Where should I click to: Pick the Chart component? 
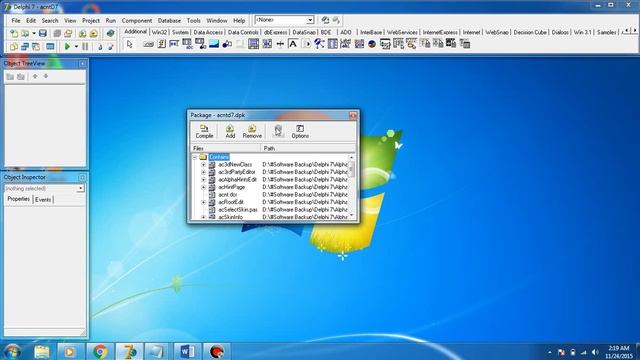click(x=372, y=44)
